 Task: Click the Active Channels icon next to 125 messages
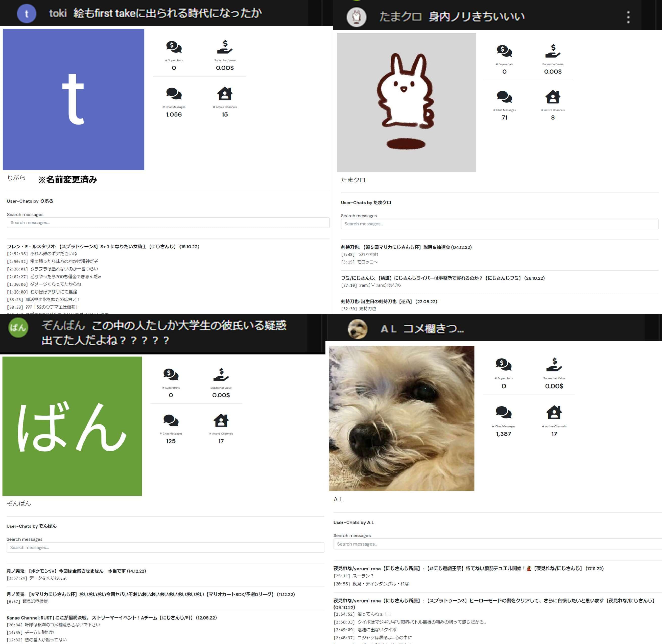pos(221,420)
